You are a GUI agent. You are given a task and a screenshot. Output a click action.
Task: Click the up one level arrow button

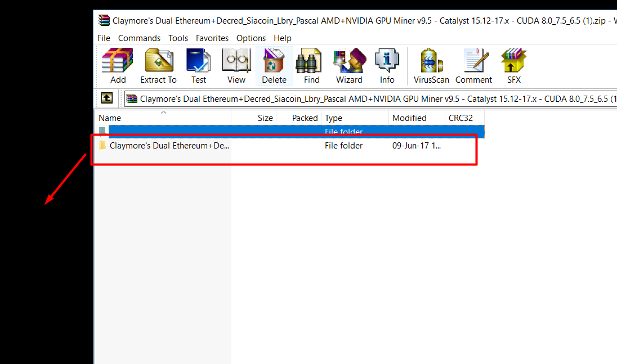coord(106,98)
